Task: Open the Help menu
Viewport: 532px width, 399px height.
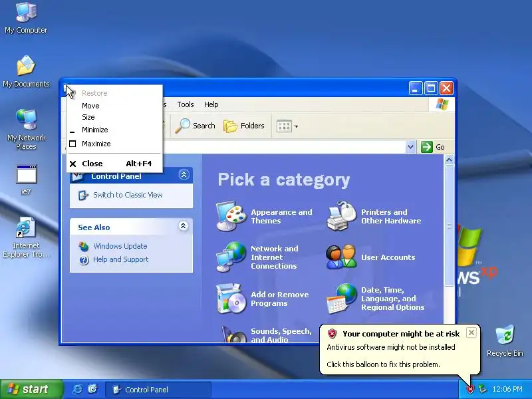Action: (x=211, y=104)
